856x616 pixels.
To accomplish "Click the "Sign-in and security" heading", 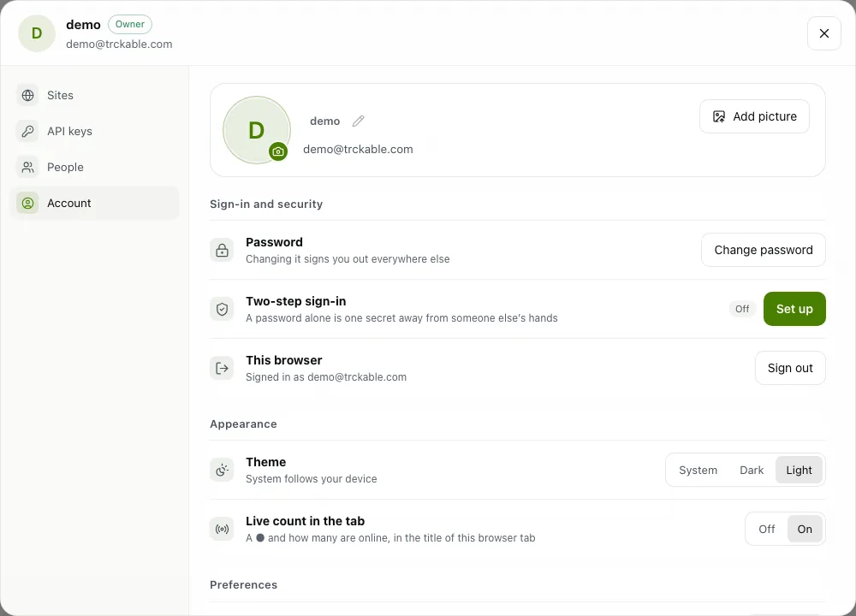I will point(266,204).
